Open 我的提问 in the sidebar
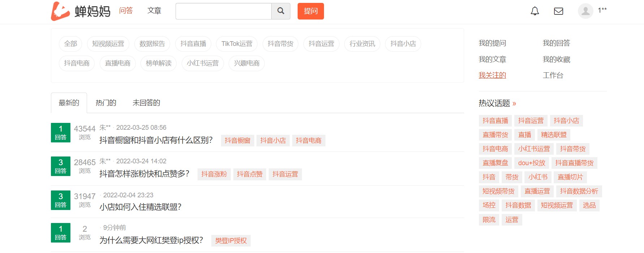The width and height of the screenshot is (644, 253). tap(492, 43)
